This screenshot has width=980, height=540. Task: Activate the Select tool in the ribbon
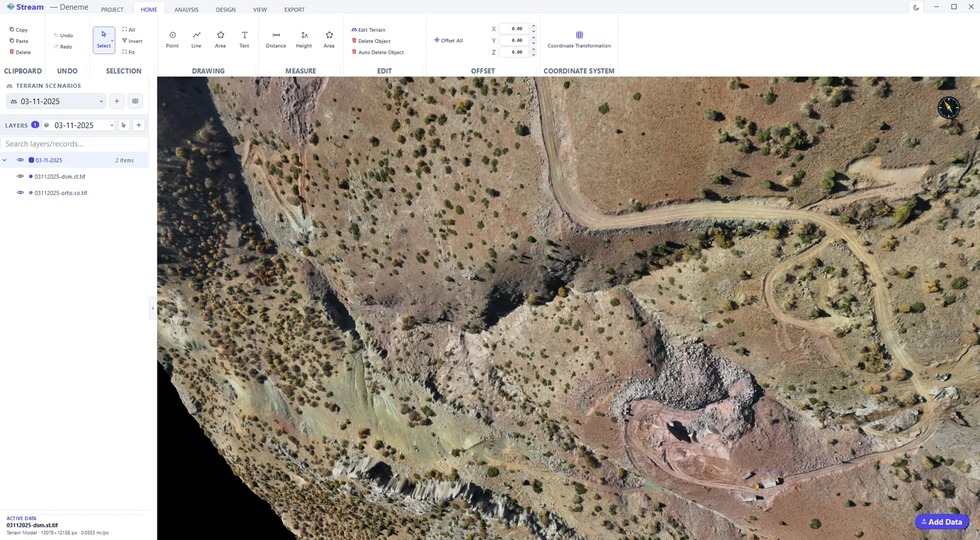tap(104, 40)
